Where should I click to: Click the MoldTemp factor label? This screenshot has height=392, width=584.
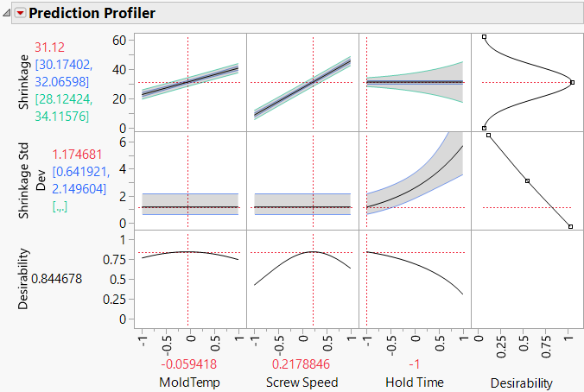(187, 381)
